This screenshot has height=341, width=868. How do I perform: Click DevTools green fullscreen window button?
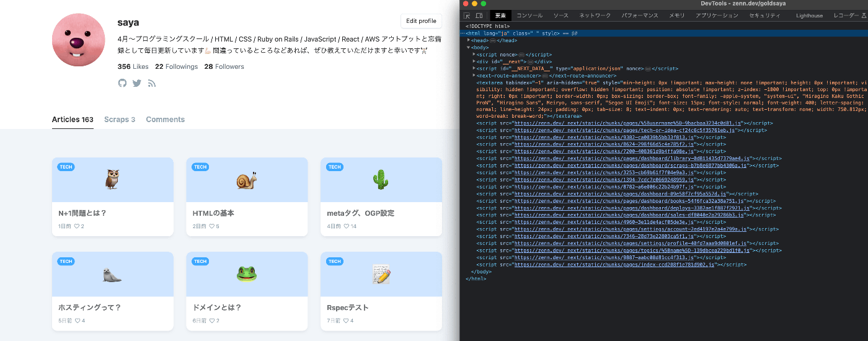[x=484, y=4]
